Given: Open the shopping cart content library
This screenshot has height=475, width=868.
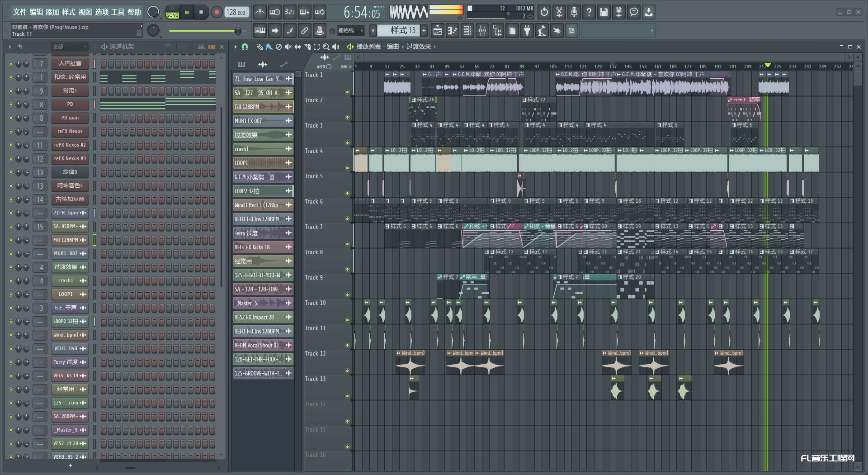Looking at the screenshot, I should pos(571,31).
